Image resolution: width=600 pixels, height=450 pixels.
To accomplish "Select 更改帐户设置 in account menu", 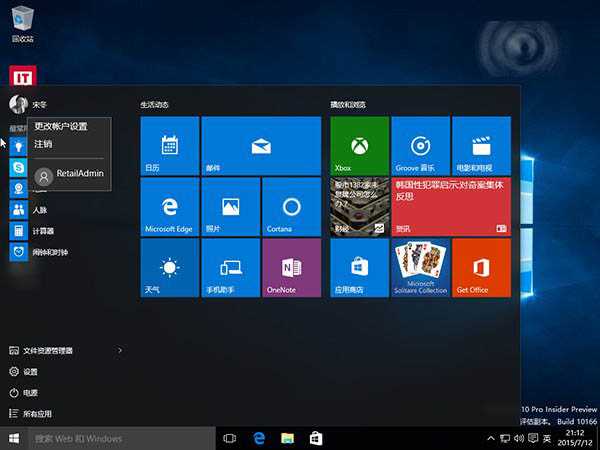I will coord(61,127).
